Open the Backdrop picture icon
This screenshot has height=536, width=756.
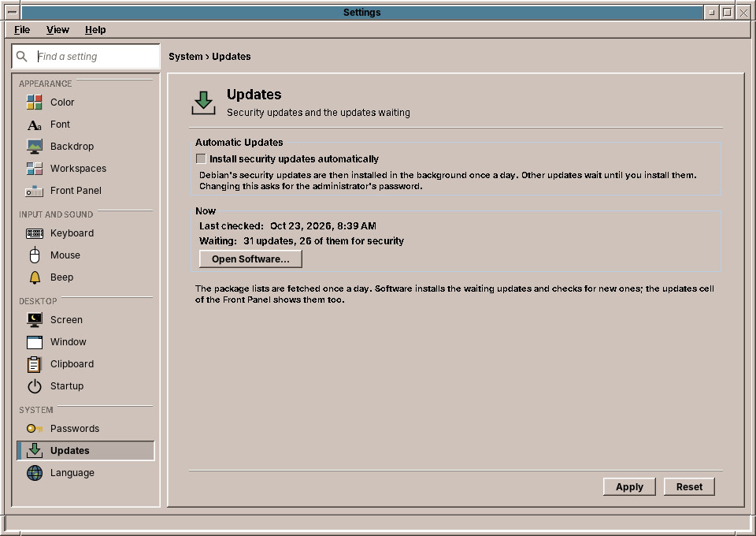click(x=34, y=147)
